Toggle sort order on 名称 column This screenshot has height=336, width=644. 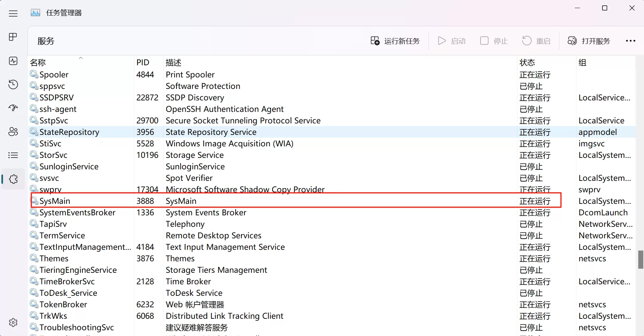point(38,62)
